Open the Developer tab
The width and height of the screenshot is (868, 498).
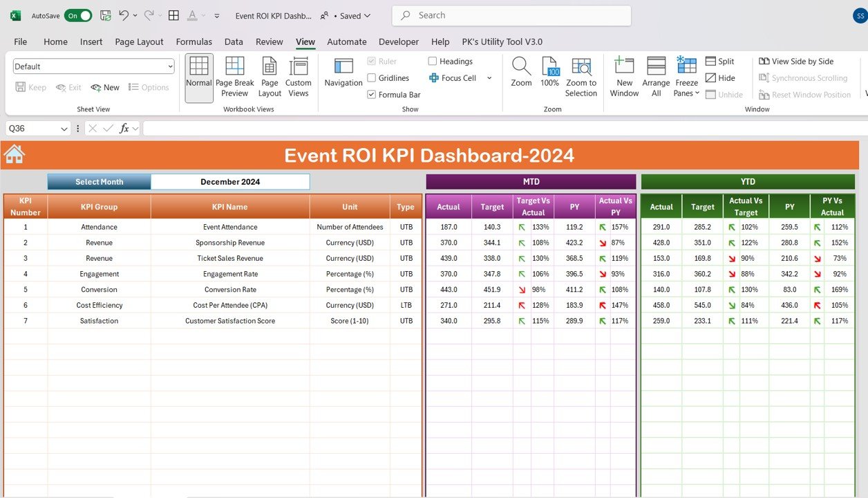[399, 41]
